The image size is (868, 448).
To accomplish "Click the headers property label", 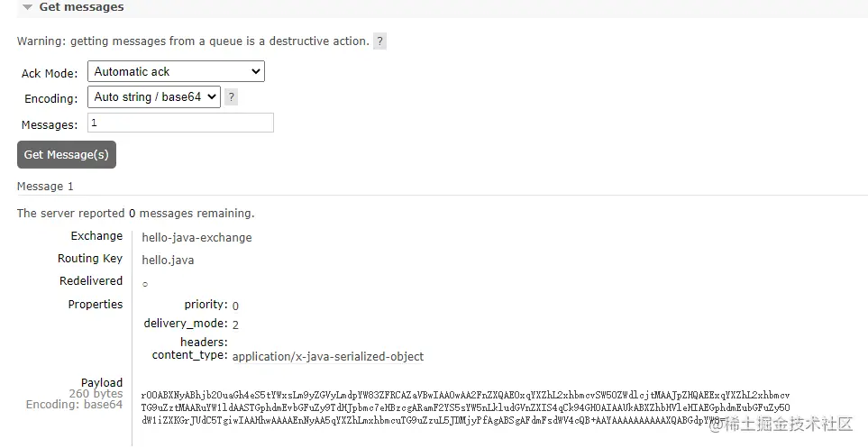I will click(204, 343).
